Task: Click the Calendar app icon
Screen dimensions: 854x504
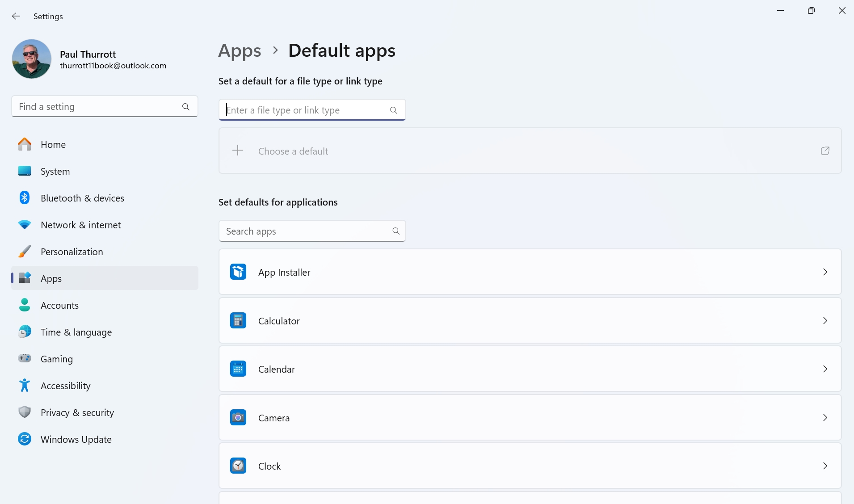Action: tap(238, 369)
